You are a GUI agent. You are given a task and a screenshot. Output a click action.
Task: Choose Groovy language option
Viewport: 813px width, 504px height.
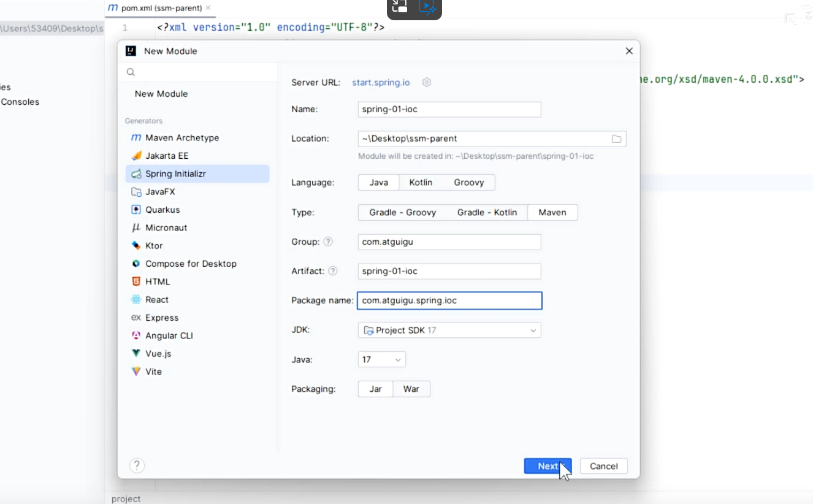(x=469, y=182)
